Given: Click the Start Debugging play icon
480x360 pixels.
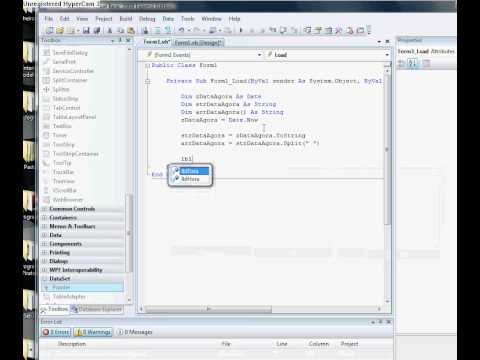Looking at the screenshot, I should click(241, 30).
